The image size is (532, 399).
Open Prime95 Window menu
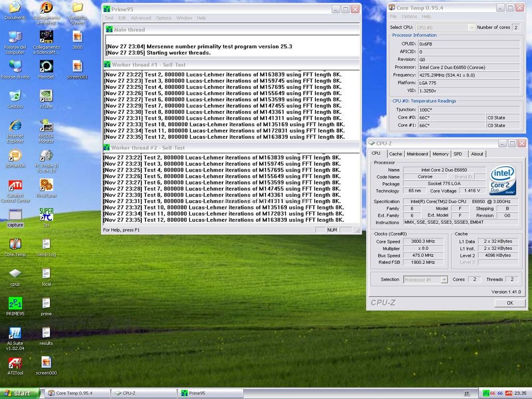pyautogui.click(x=184, y=18)
